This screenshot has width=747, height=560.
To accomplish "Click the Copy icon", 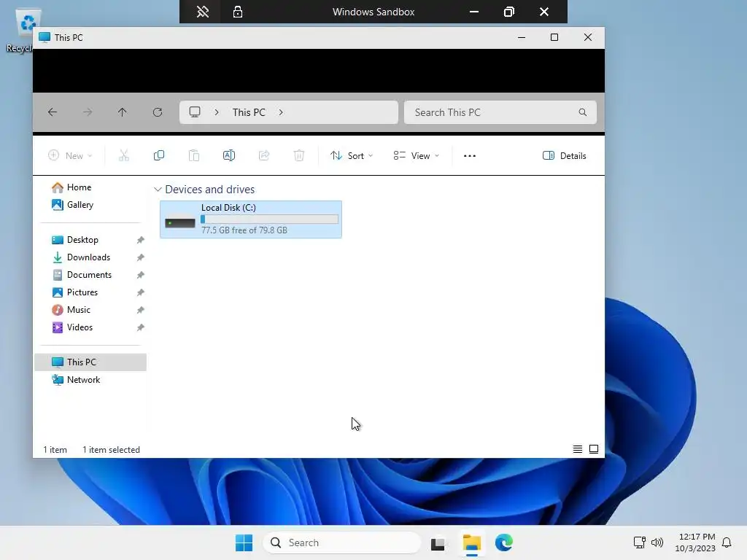I will 159,156.
